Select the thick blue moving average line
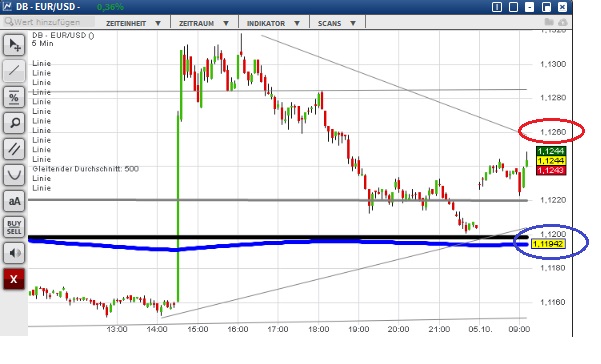Screen dimensions: 601x364 click(278, 244)
